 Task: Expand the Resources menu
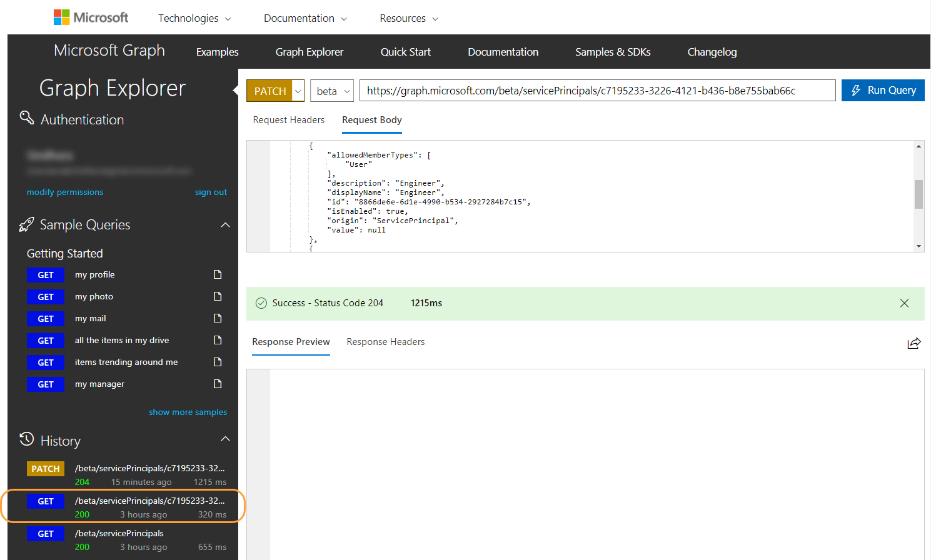click(409, 18)
